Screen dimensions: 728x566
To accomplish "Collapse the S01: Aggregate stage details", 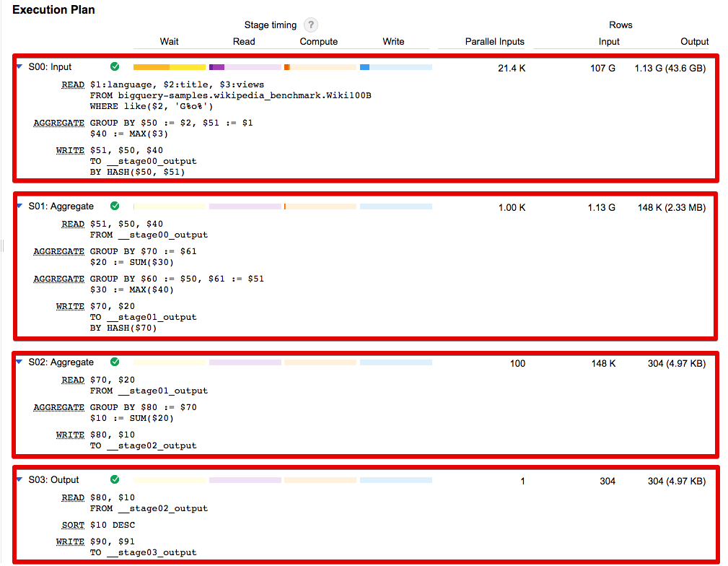I will coord(19,206).
